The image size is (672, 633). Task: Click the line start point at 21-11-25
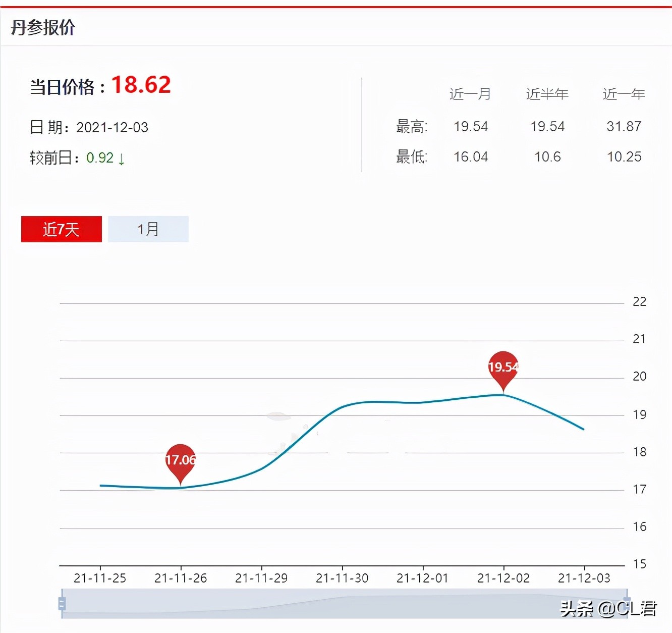[101, 486]
